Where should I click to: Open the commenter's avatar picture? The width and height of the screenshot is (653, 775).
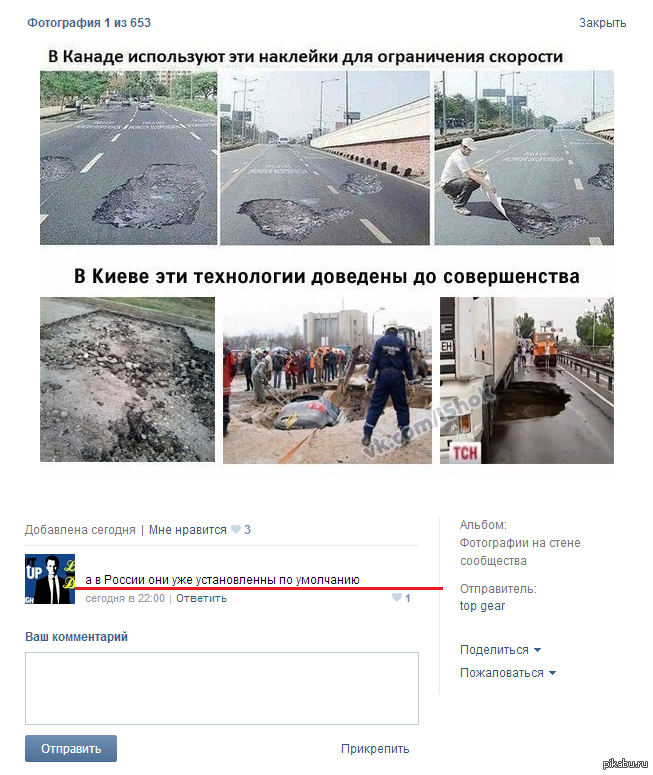point(50,579)
